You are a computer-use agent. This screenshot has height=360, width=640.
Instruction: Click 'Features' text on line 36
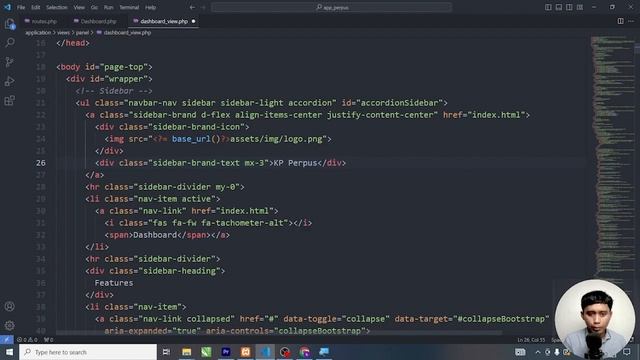114,283
